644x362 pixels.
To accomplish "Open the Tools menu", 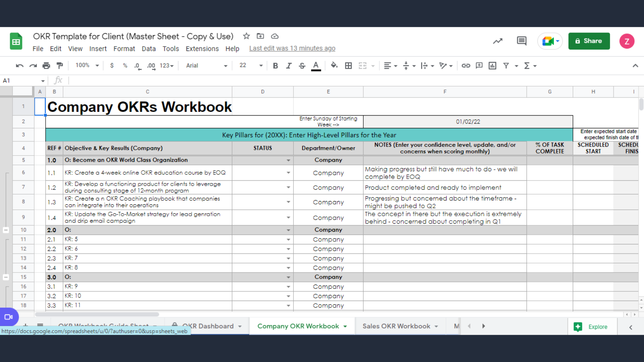I will tap(171, 49).
